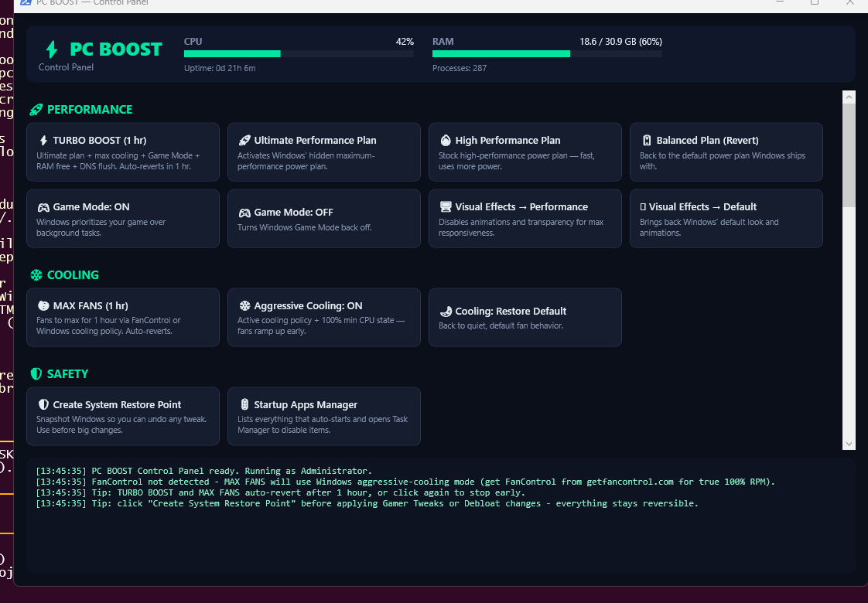
Task: Click the 'Processes: 287' text
Action: tap(460, 68)
